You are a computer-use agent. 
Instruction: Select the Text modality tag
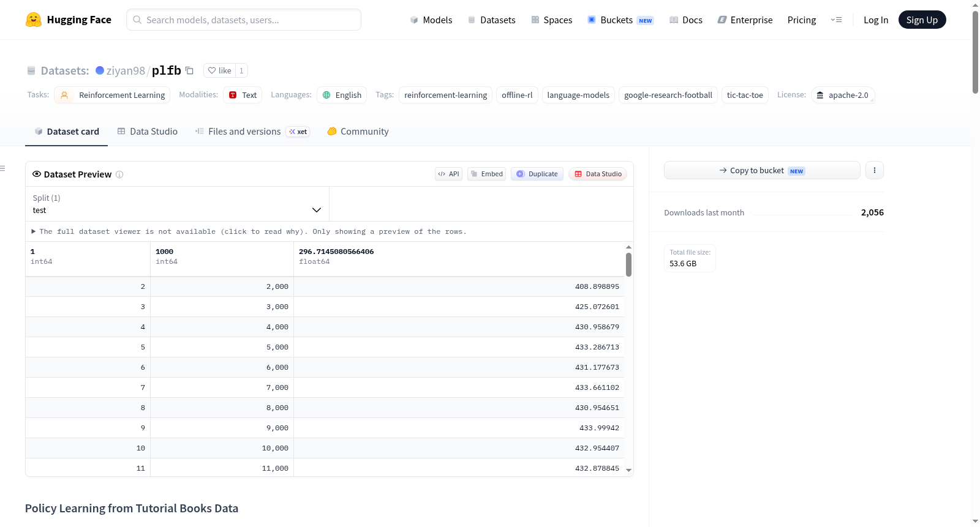pyautogui.click(x=243, y=95)
